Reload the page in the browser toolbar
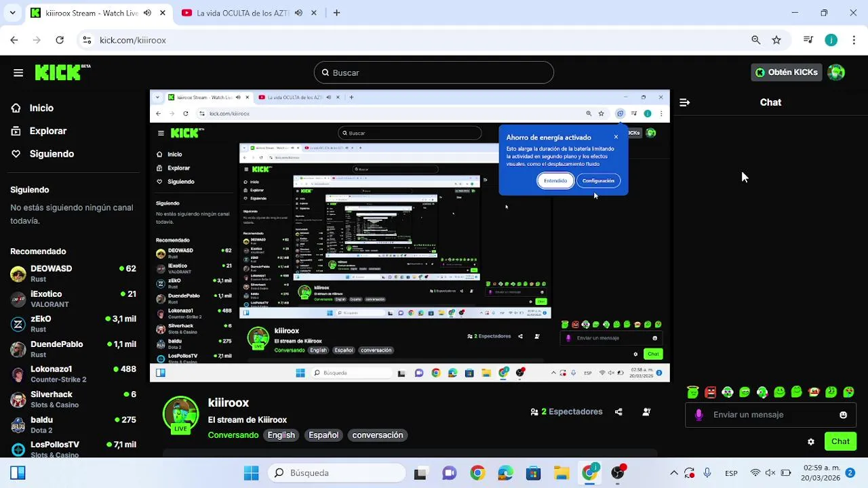The height and width of the screenshot is (488, 868). [60, 40]
